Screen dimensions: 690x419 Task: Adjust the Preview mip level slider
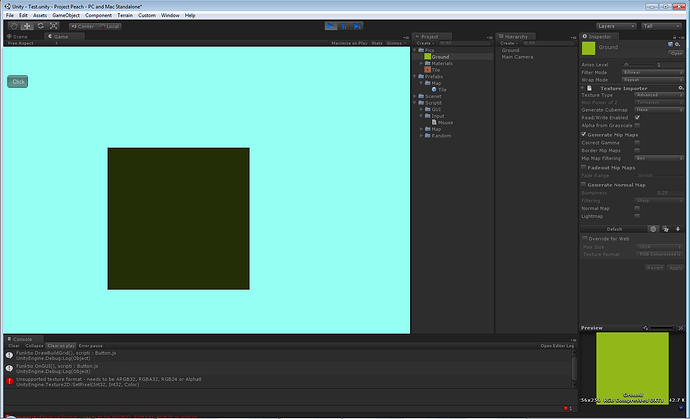pyautogui.click(x=663, y=328)
